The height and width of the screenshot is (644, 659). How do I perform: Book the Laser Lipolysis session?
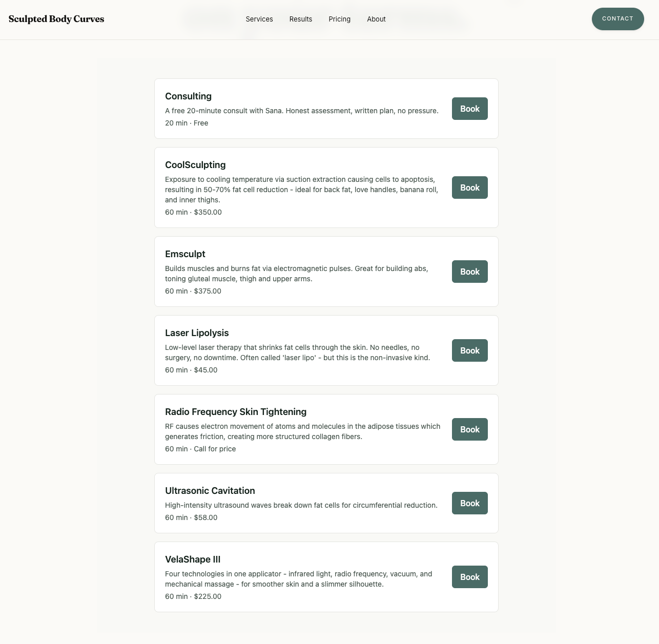[470, 350]
